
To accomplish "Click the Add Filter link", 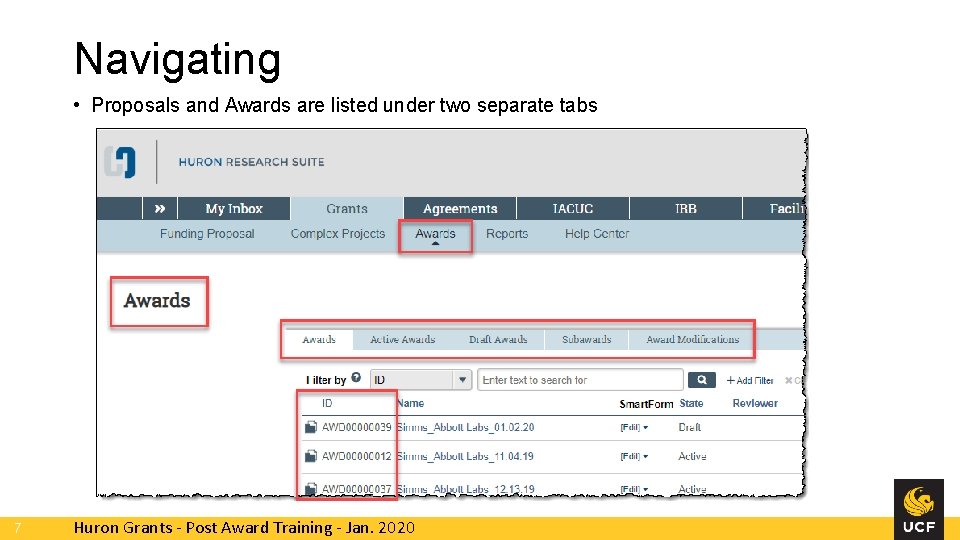I will click(750, 380).
